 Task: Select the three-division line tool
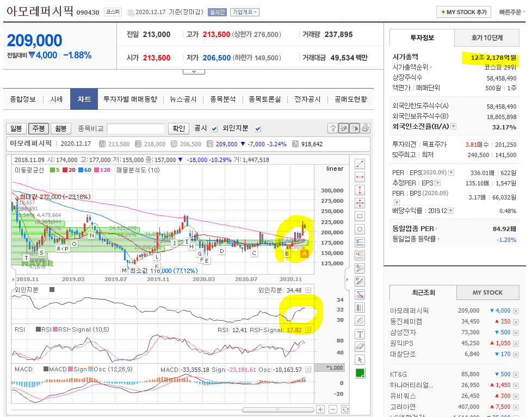(x=360, y=242)
